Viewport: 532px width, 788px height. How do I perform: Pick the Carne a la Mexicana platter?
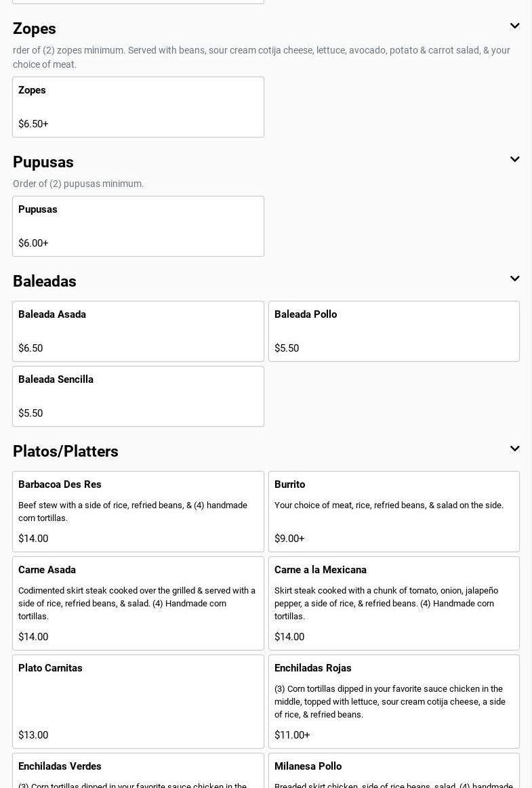(x=394, y=603)
